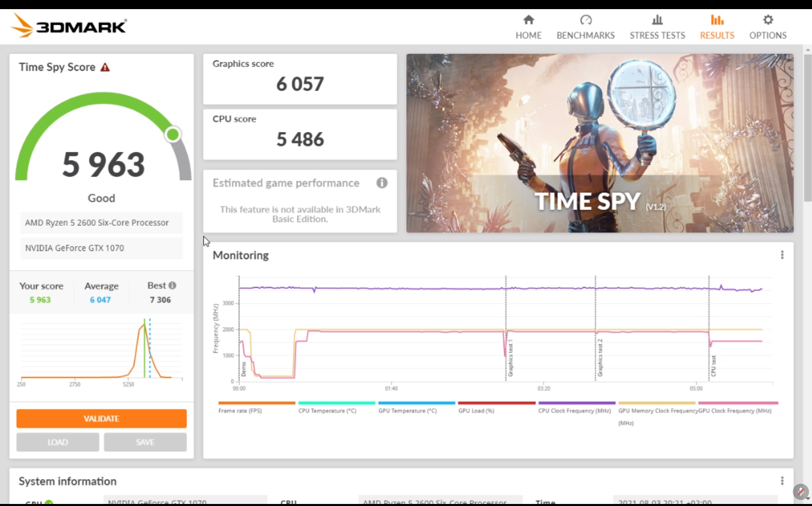Click the Demo chart marker
The height and width of the screenshot is (506, 812).
244,369
